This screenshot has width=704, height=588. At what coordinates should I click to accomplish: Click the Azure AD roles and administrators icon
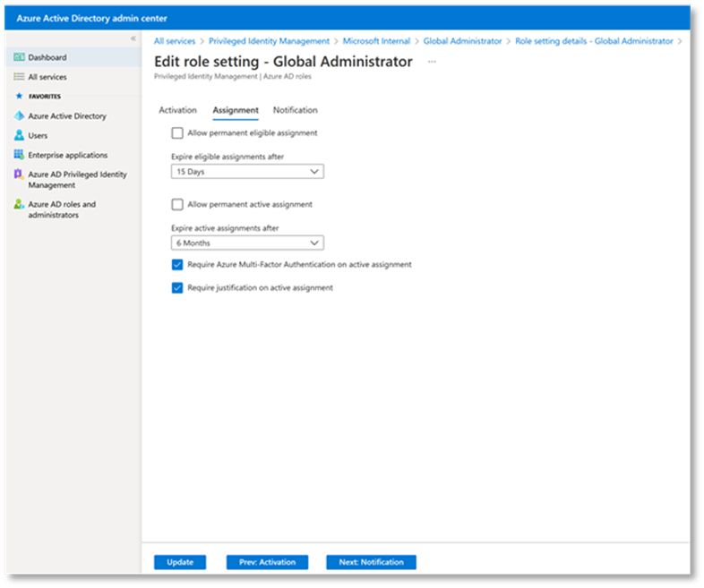pyautogui.click(x=20, y=205)
